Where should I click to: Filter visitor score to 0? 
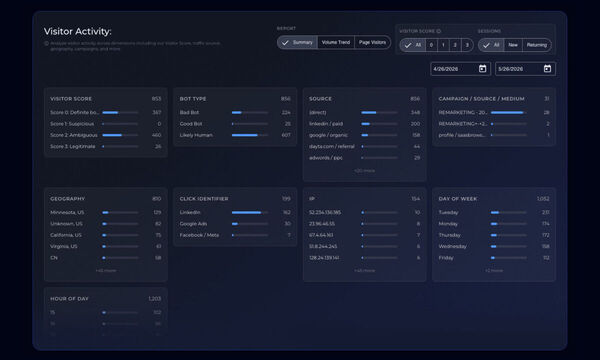(x=431, y=45)
